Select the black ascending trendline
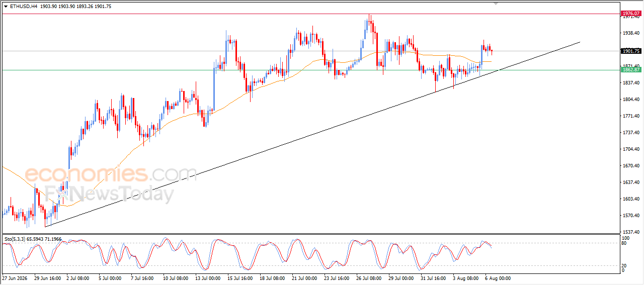The width and height of the screenshot is (644, 285). (312, 135)
